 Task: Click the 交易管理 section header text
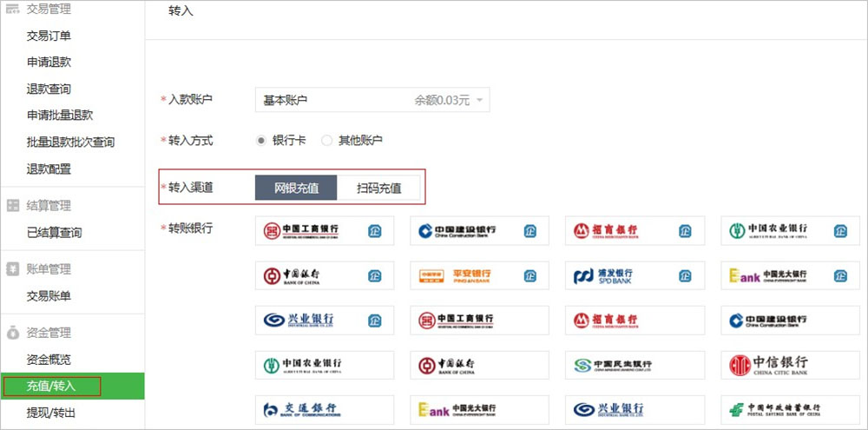pos(49,9)
